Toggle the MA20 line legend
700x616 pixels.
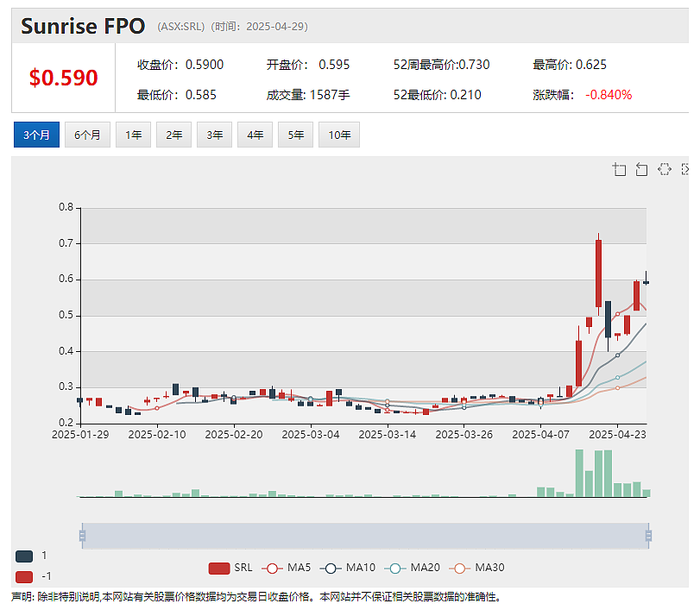(x=412, y=568)
